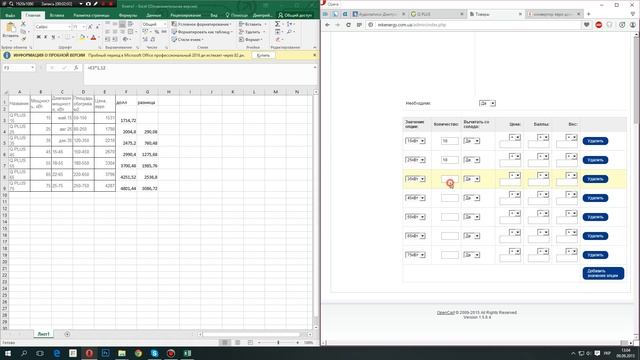Open Microsoft Edge from the taskbar

(x=57, y=353)
